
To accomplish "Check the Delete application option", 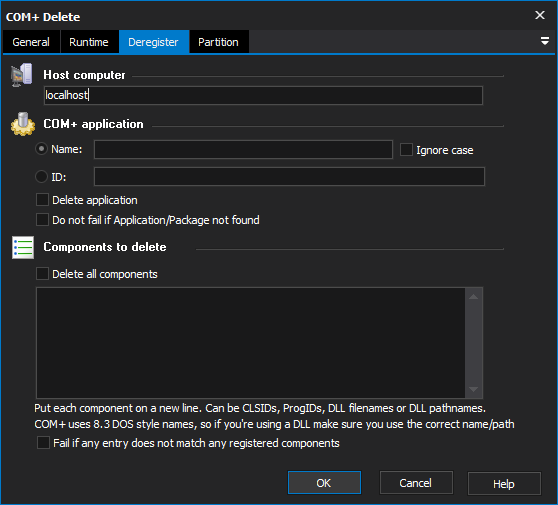I will pyautogui.click(x=42, y=200).
